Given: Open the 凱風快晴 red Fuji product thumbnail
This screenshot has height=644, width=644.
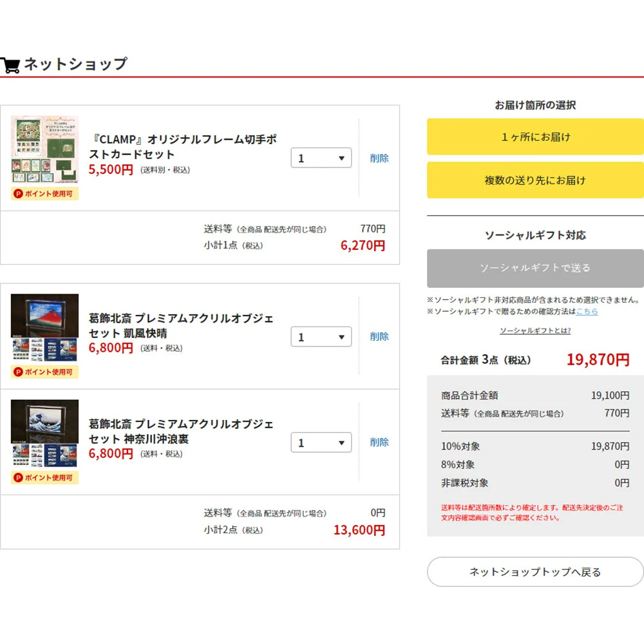Looking at the screenshot, I should click(44, 327).
